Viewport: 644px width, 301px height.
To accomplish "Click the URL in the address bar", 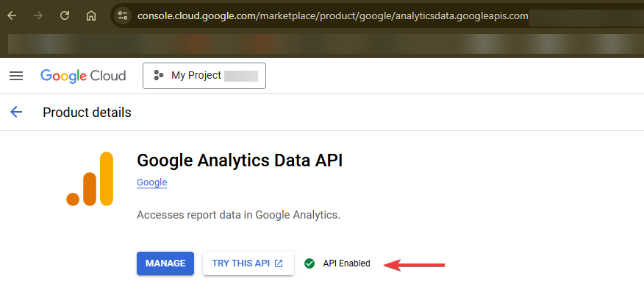I will coord(333,16).
